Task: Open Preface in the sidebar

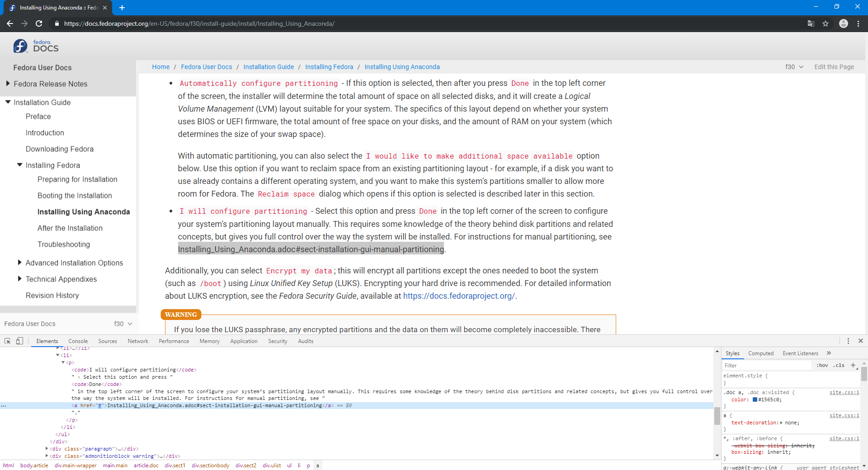Action: point(38,117)
